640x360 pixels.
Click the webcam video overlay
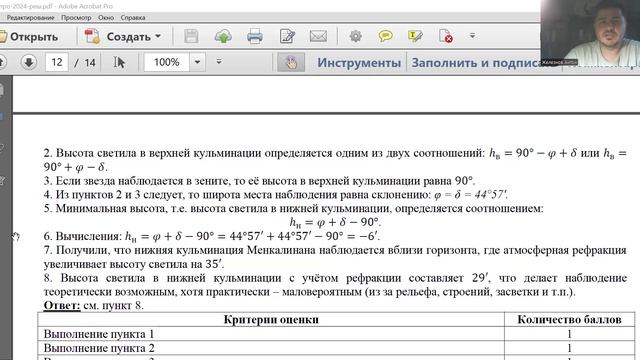[590, 33]
